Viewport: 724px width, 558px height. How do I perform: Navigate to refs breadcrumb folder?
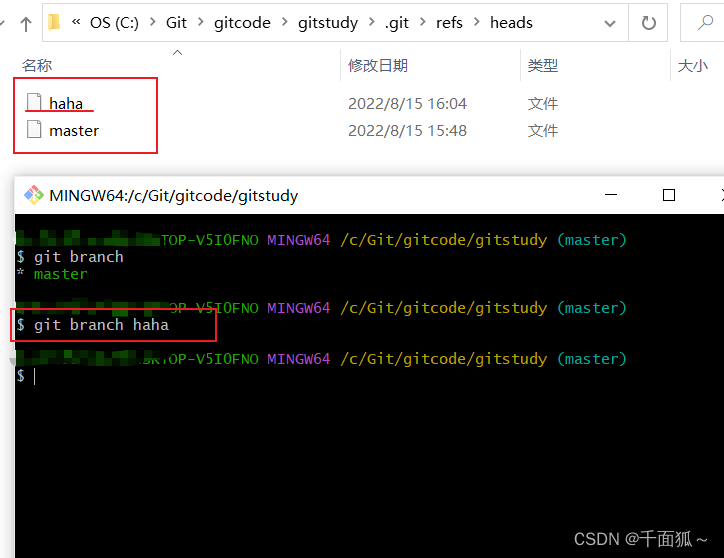[x=449, y=23]
